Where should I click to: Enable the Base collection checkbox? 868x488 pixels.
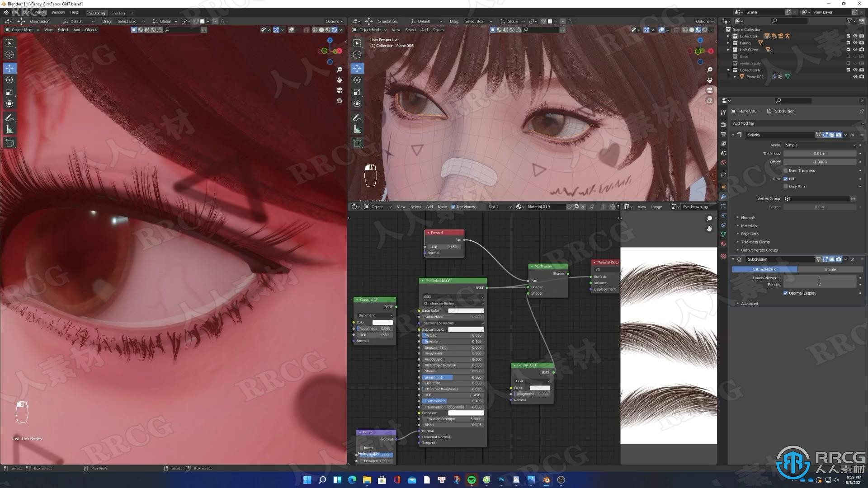coord(848,56)
